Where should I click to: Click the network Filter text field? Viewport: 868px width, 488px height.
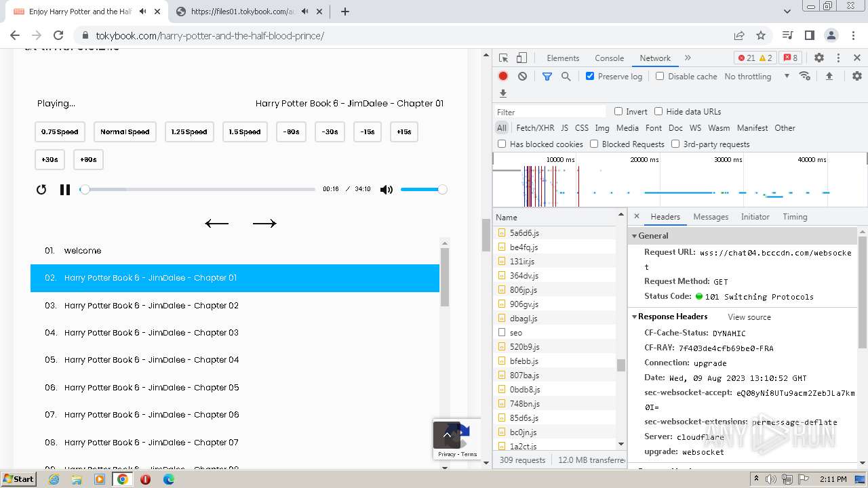pyautogui.click(x=551, y=112)
